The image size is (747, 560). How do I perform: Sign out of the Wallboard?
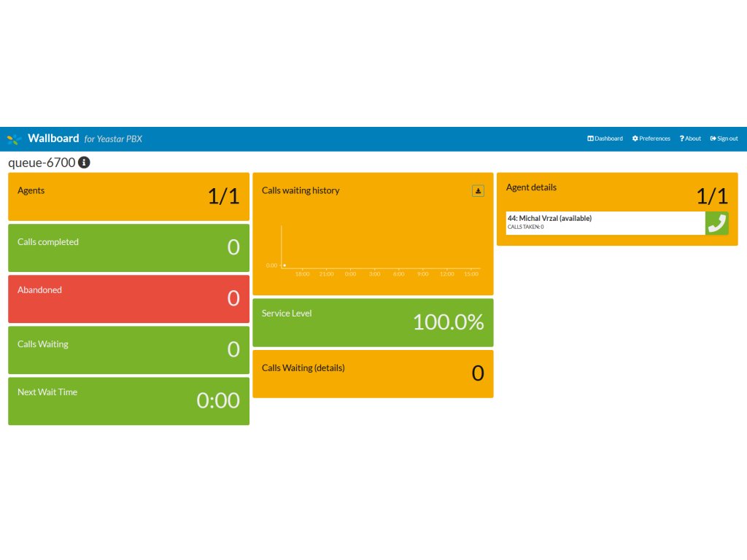724,139
